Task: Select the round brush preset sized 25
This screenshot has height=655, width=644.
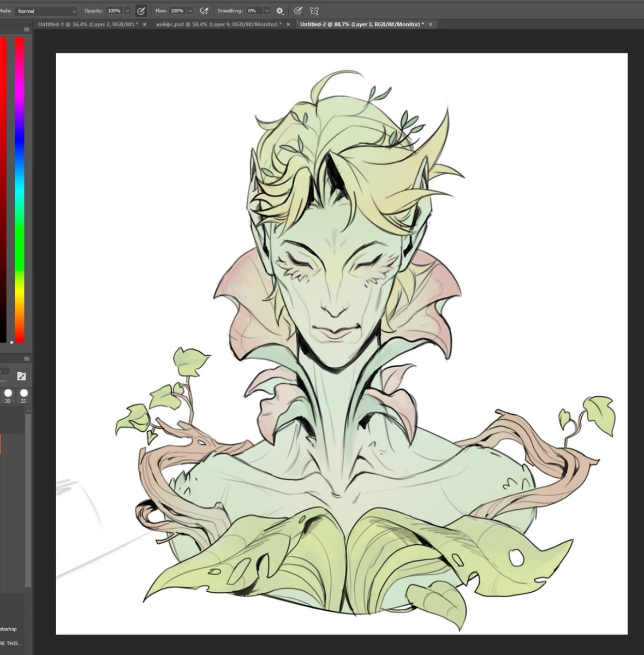Action: (x=23, y=394)
